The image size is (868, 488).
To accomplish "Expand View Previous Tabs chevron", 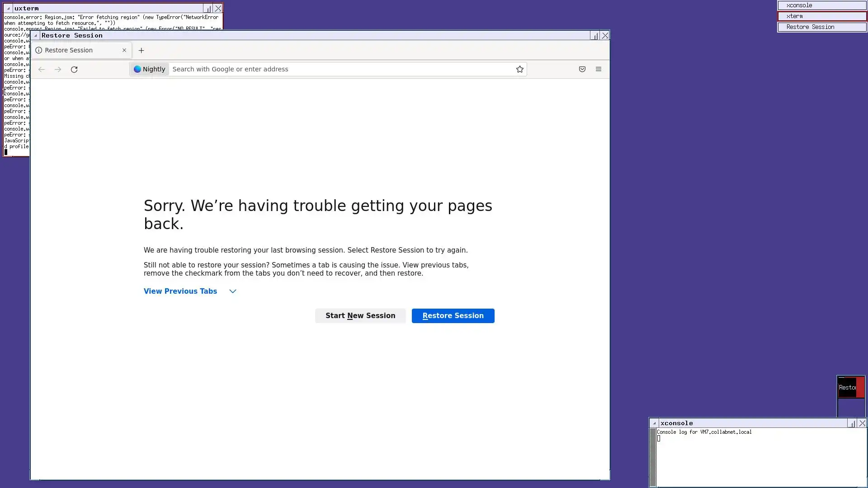I will [233, 291].
